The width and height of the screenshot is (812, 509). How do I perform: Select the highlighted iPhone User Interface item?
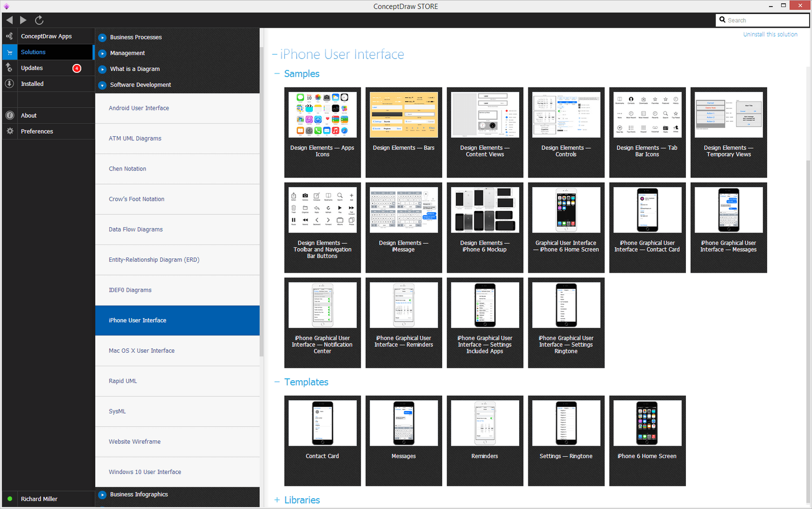[177, 320]
